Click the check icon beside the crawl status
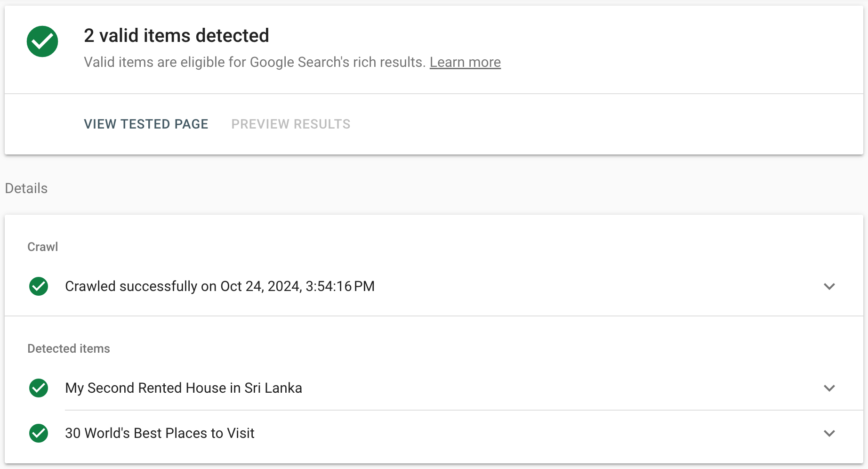Image resolution: width=868 pixels, height=469 pixels. coord(39,286)
